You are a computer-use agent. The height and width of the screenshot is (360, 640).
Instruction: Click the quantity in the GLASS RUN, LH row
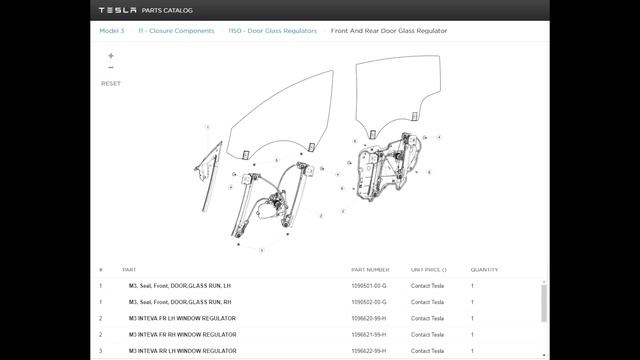point(472,286)
